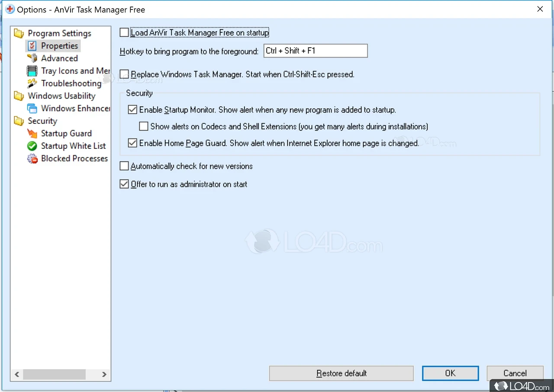
Task: Close the Options window with the X
Action: pyautogui.click(x=540, y=9)
